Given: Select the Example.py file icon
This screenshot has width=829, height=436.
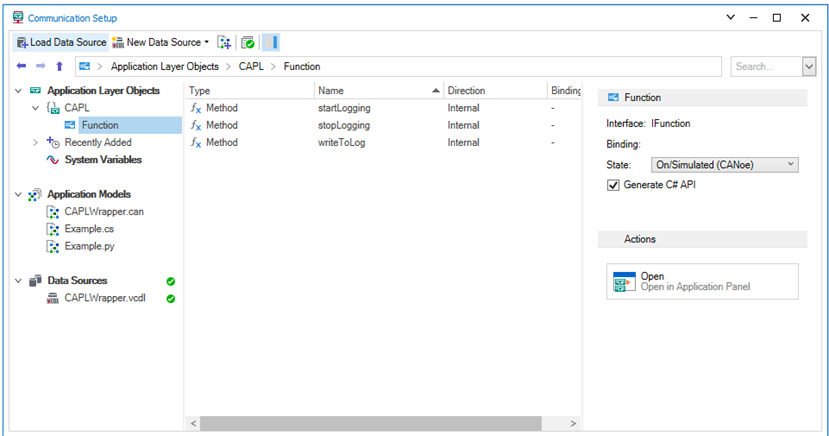Looking at the screenshot, I should [x=53, y=246].
